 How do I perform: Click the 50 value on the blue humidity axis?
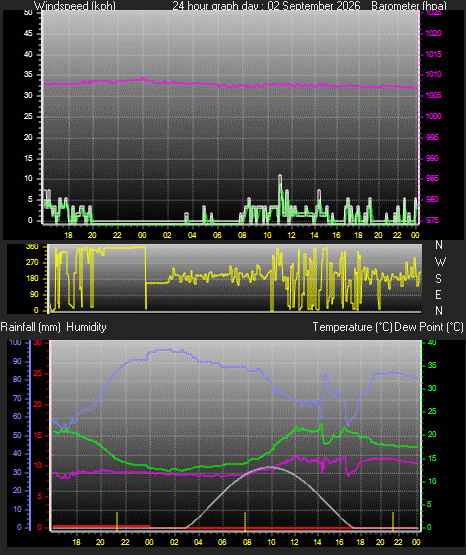[17, 435]
